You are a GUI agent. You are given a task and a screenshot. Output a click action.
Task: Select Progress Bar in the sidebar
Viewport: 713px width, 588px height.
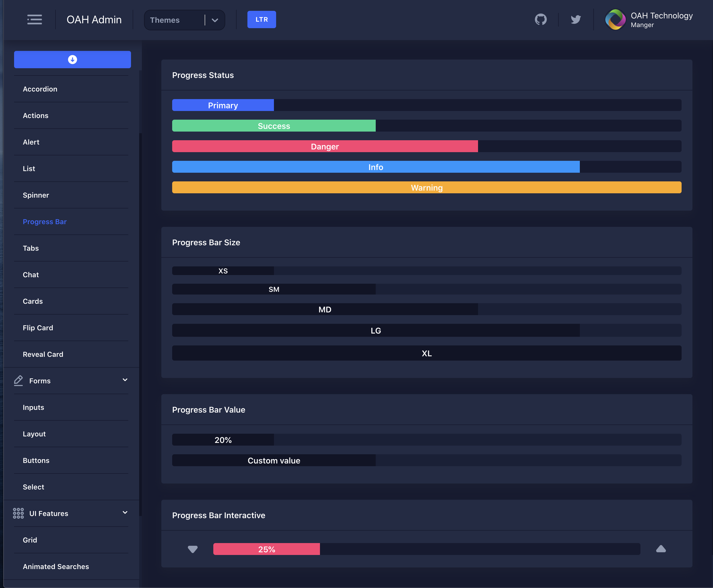[x=44, y=221]
